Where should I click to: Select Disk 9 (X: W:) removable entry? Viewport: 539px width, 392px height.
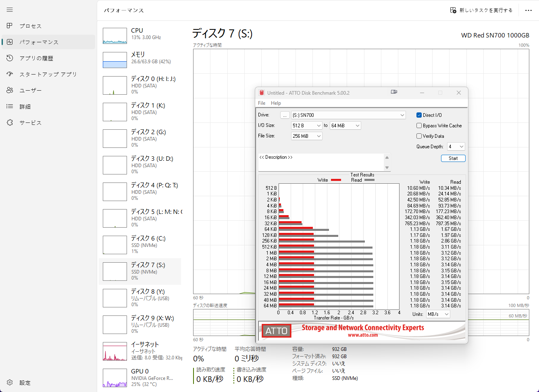coord(140,325)
